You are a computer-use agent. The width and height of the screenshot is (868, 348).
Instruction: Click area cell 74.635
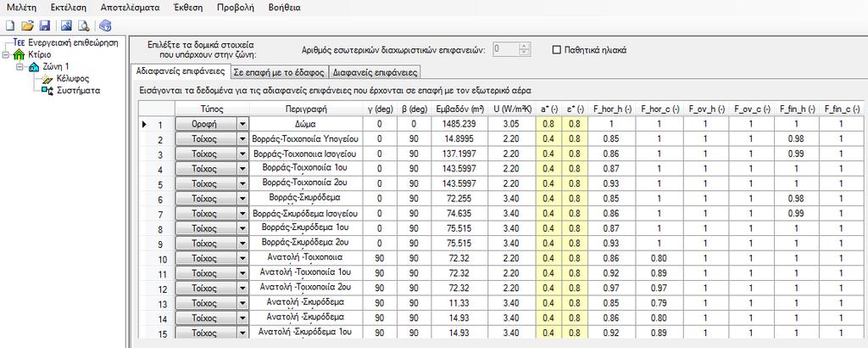point(460,214)
